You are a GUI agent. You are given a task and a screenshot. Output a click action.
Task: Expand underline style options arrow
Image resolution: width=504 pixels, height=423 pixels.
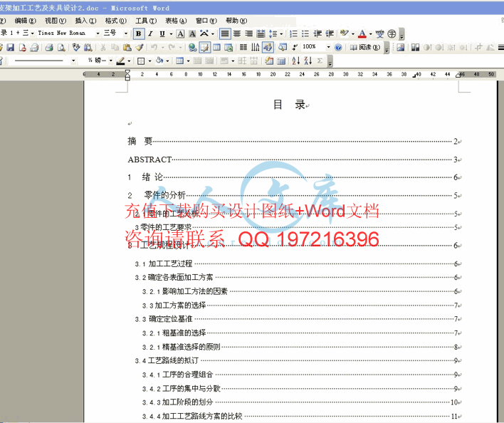point(171,33)
